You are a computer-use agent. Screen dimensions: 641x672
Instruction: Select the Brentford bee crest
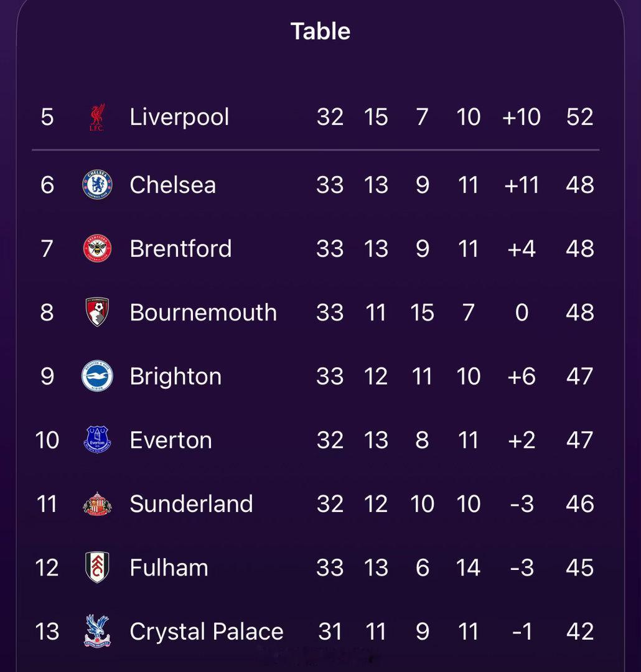(97, 249)
